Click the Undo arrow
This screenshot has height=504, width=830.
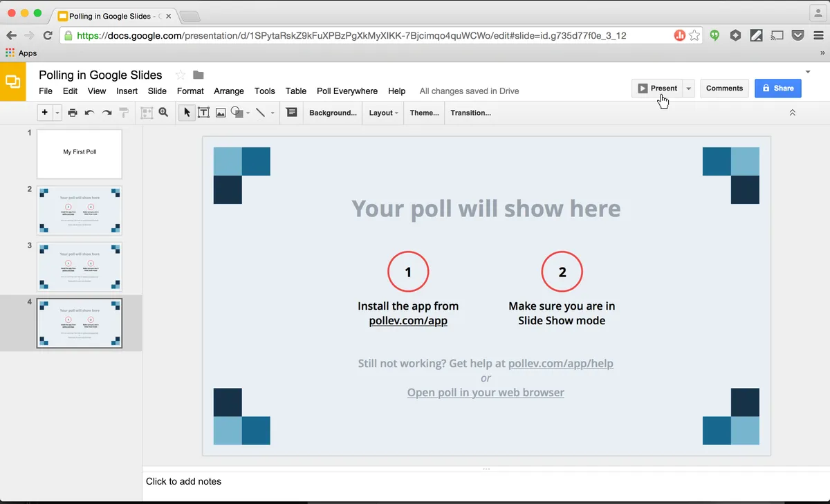click(x=89, y=112)
